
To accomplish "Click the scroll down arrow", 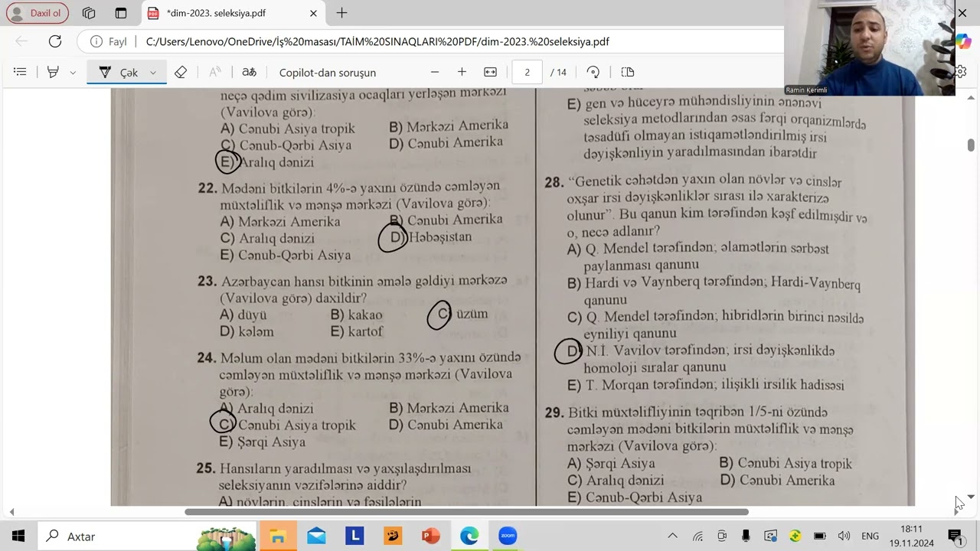I will tap(971, 497).
